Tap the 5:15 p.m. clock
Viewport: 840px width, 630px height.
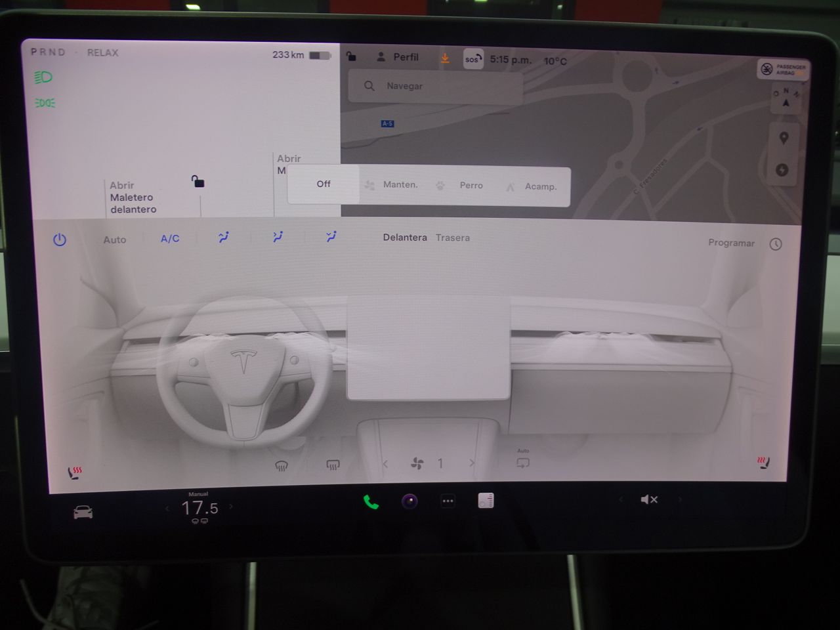tap(511, 60)
